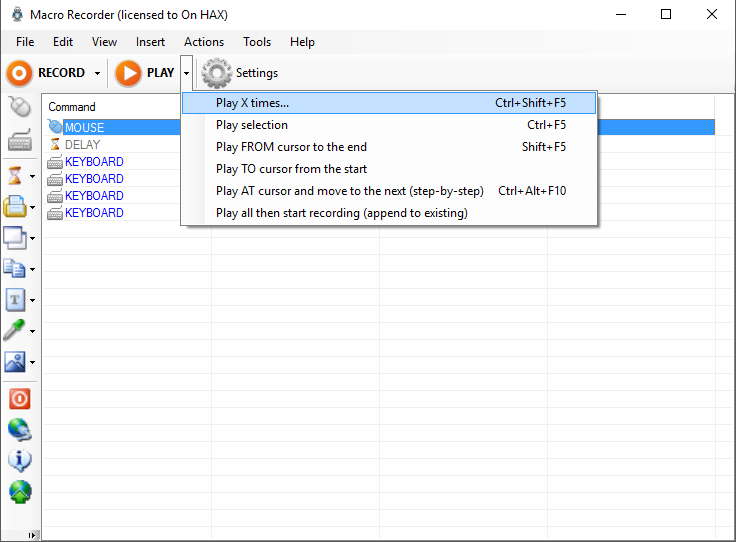Choose Play FROM cursor to the end
This screenshot has width=736, height=542.
pyautogui.click(x=389, y=147)
